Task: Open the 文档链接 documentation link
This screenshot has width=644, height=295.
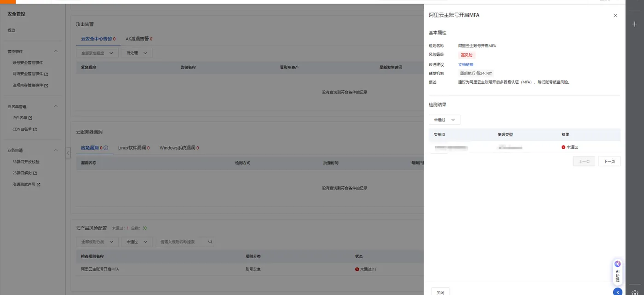Action: pos(466,64)
